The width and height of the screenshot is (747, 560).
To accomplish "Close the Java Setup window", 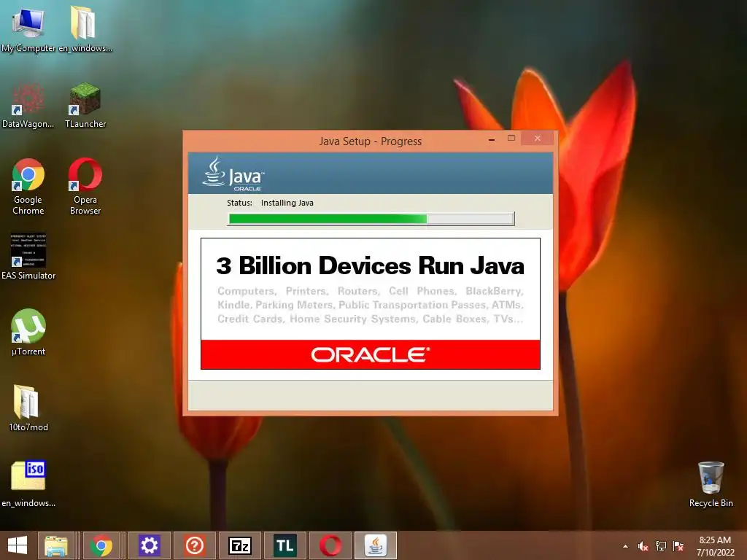I will coord(538,139).
